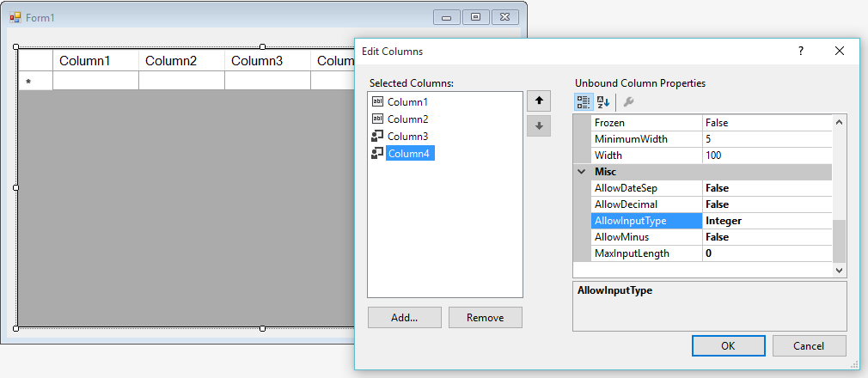Move selected column up with arrow button

click(x=539, y=101)
